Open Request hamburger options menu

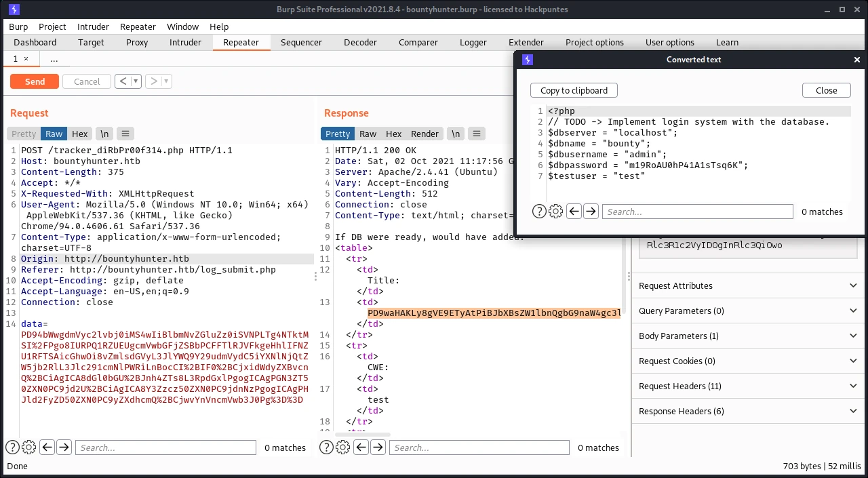125,134
